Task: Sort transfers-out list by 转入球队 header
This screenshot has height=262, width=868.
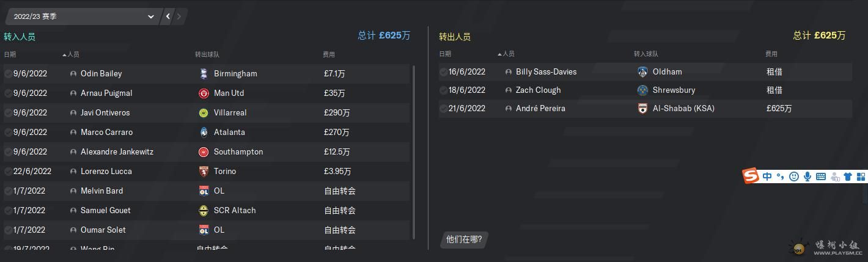Action: click(646, 54)
